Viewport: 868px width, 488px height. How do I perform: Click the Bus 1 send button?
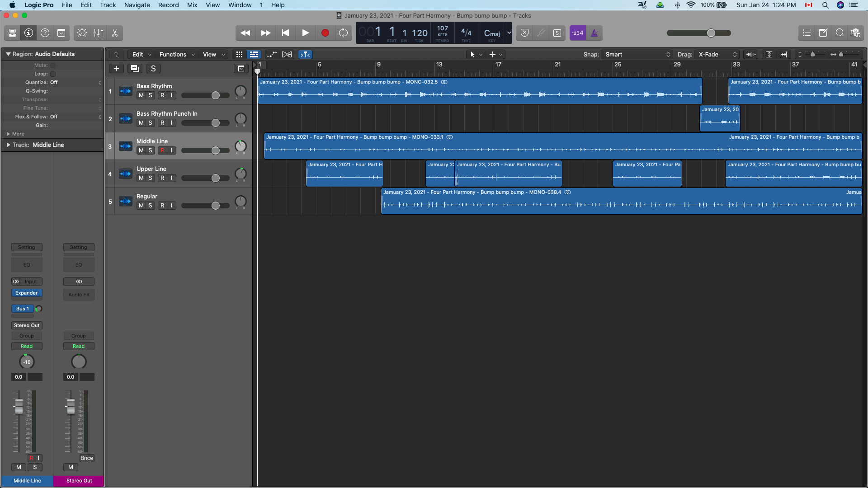pos(22,309)
